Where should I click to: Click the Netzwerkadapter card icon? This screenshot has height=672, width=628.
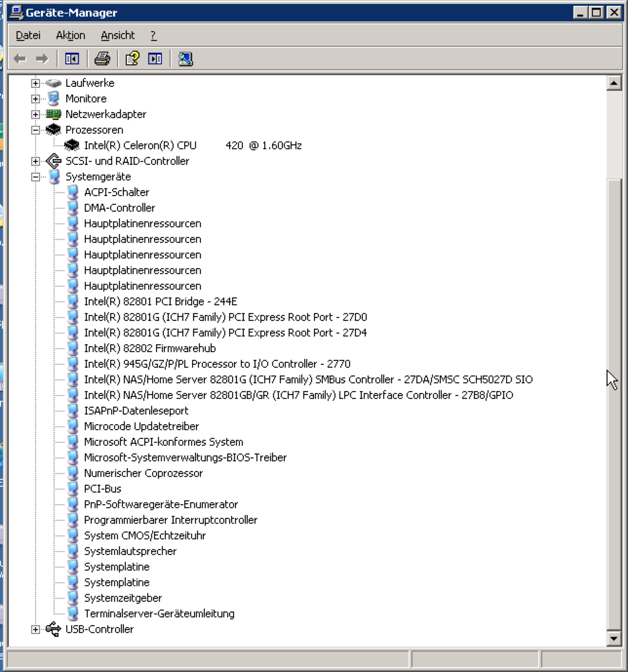53,114
